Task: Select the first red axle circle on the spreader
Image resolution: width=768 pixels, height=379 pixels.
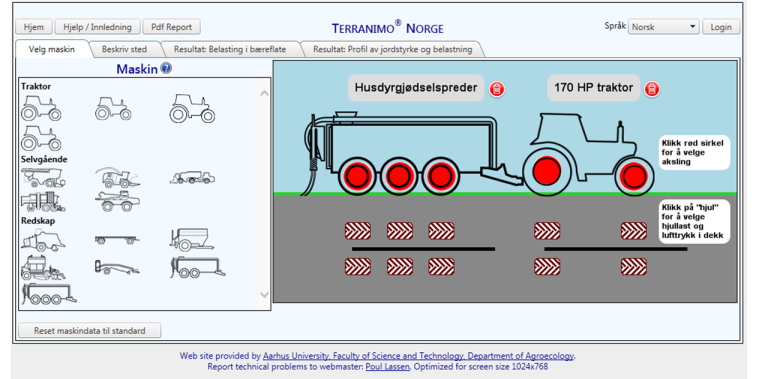Action: [x=357, y=175]
